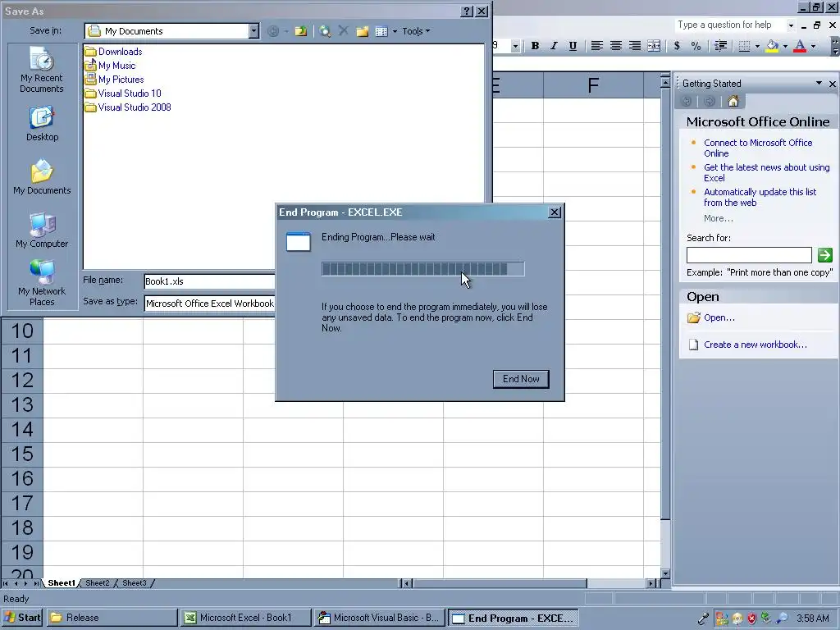Click Merge and Center icon
Viewport: 840px width, 630px height.
[654, 46]
